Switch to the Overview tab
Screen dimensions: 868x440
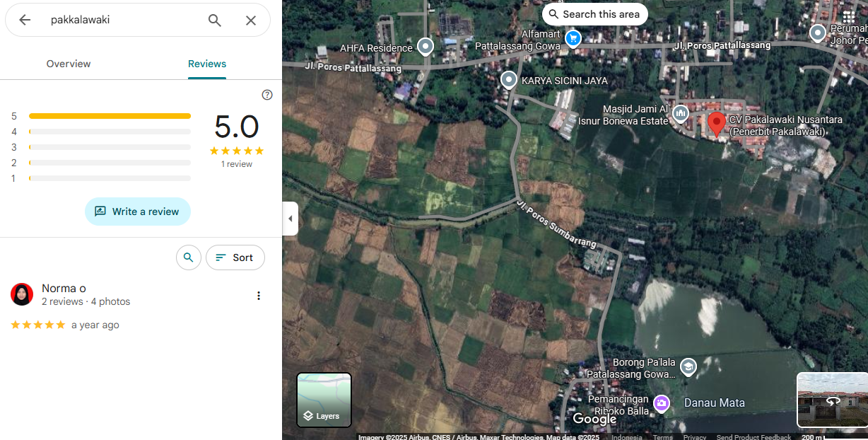pos(69,64)
